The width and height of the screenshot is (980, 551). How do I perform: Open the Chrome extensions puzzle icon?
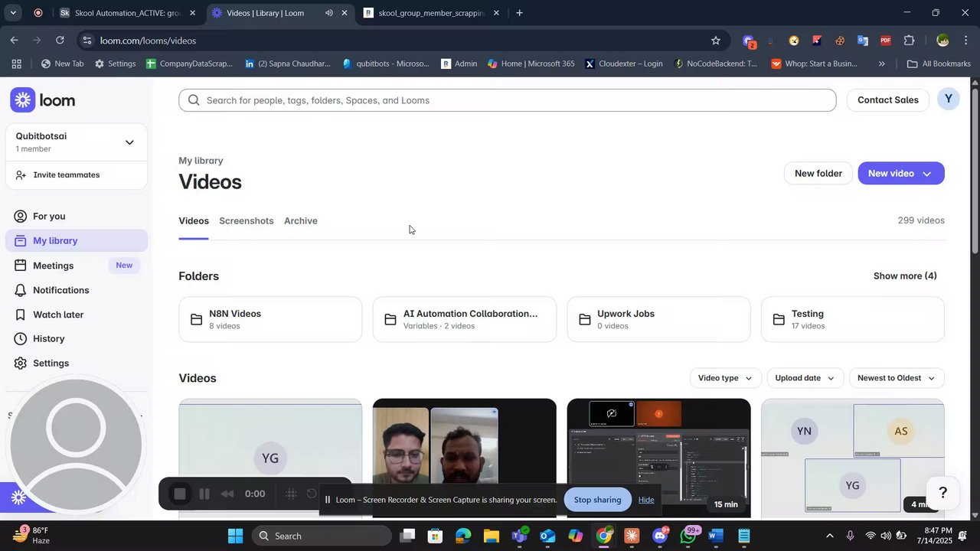pos(910,41)
